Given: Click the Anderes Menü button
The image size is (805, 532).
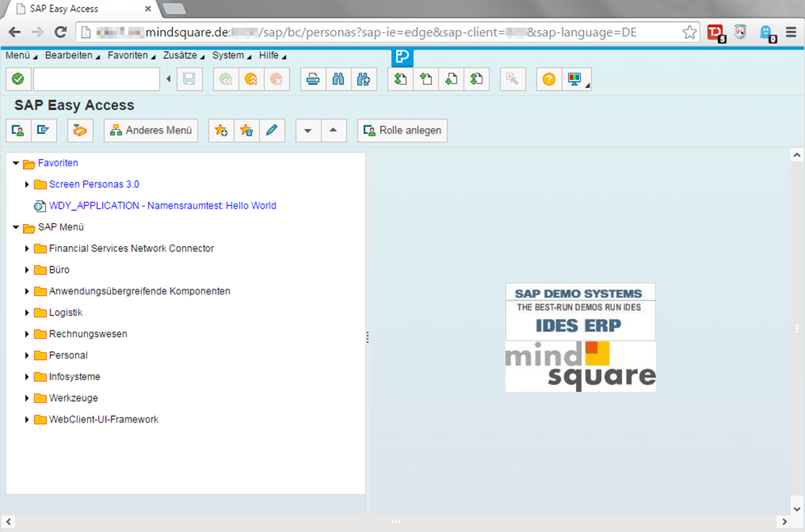Looking at the screenshot, I should (x=151, y=130).
